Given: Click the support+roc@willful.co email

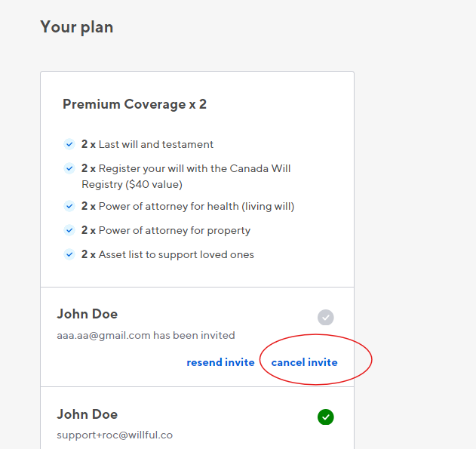Looking at the screenshot, I should (115, 435).
